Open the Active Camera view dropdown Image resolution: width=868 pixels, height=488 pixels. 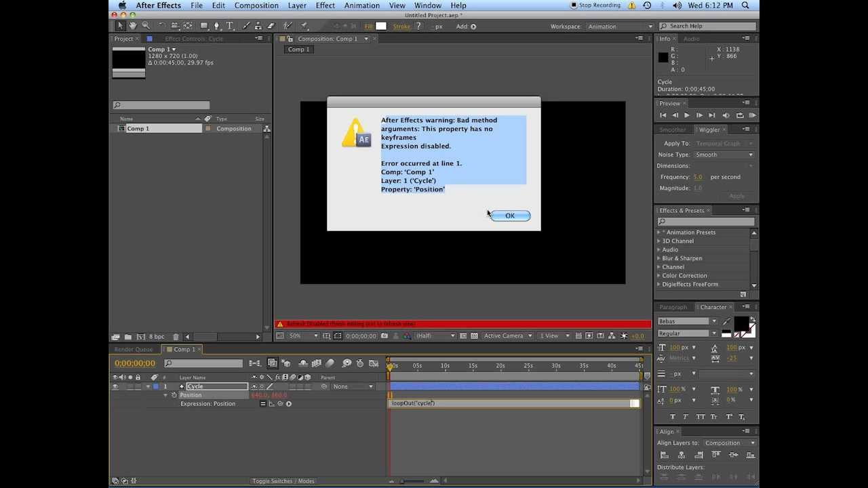tap(508, 335)
